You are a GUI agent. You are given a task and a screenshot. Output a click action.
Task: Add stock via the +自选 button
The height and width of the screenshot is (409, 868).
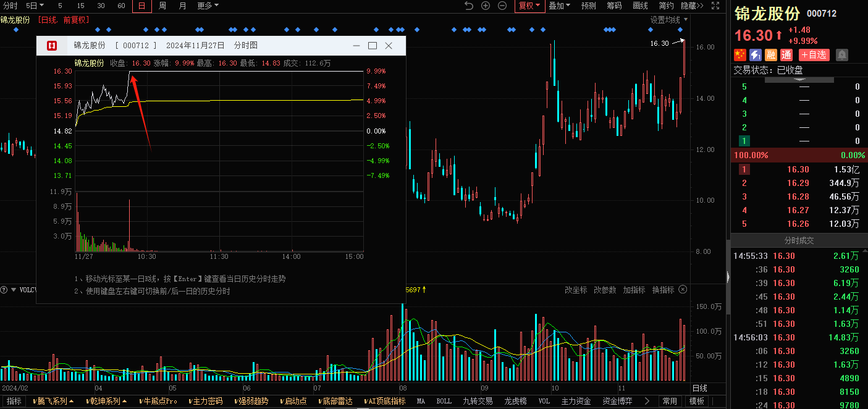(814, 55)
